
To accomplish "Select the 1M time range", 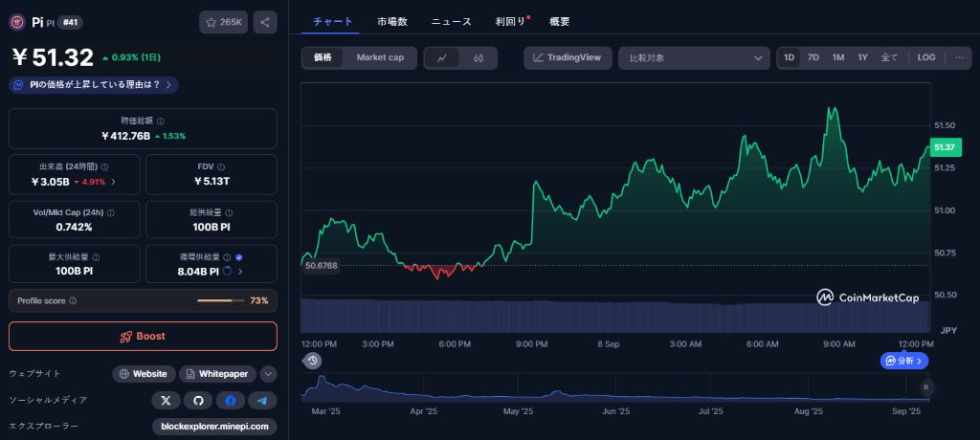I will click(x=838, y=57).
